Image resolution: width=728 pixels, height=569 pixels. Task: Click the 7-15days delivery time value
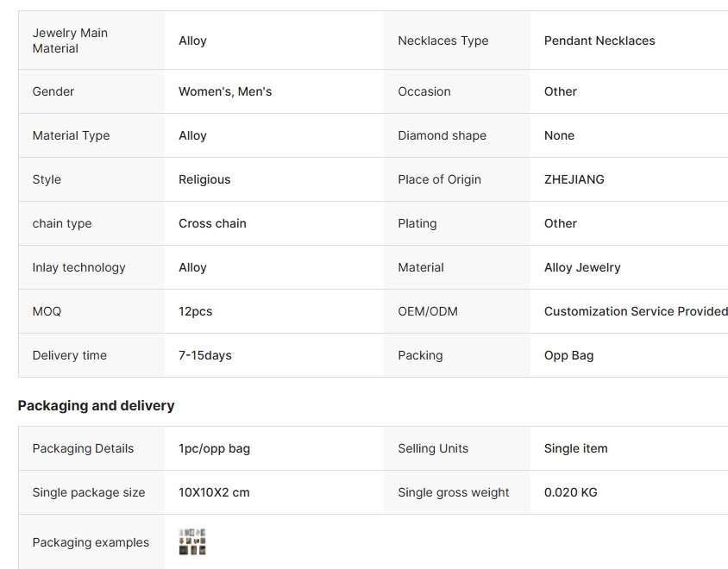(x=205, y=355)
